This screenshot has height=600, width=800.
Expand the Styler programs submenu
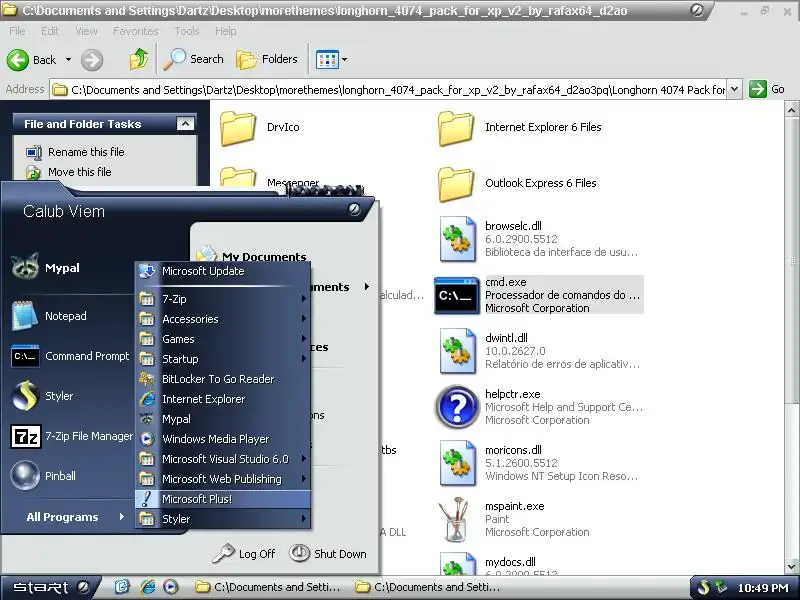pyautogui.click(x=222, y=519)
